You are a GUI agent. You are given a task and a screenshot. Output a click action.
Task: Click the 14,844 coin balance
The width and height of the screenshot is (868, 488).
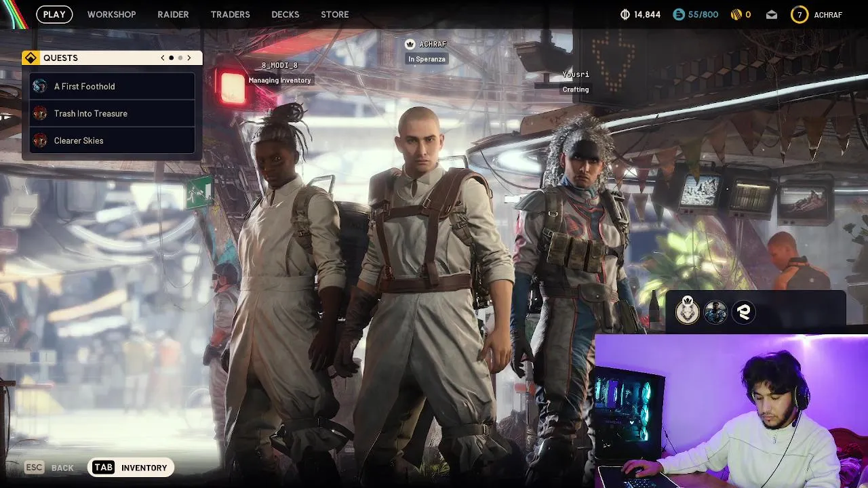click(x=647, y=14)
